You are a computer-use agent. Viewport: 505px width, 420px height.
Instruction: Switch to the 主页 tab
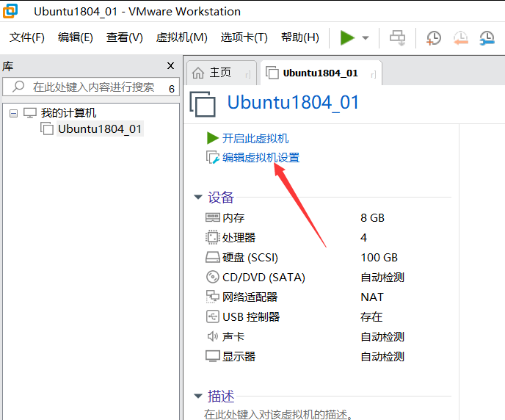[221, 73]
